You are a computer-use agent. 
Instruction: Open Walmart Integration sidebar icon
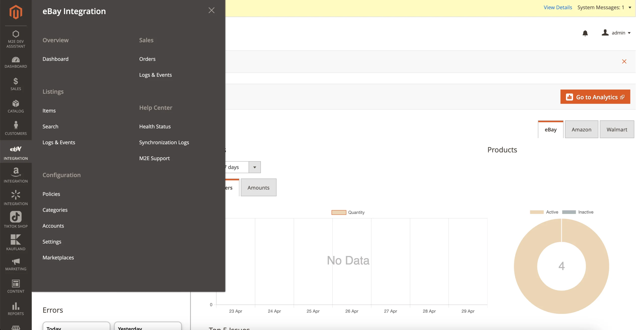tap(16, 198)
